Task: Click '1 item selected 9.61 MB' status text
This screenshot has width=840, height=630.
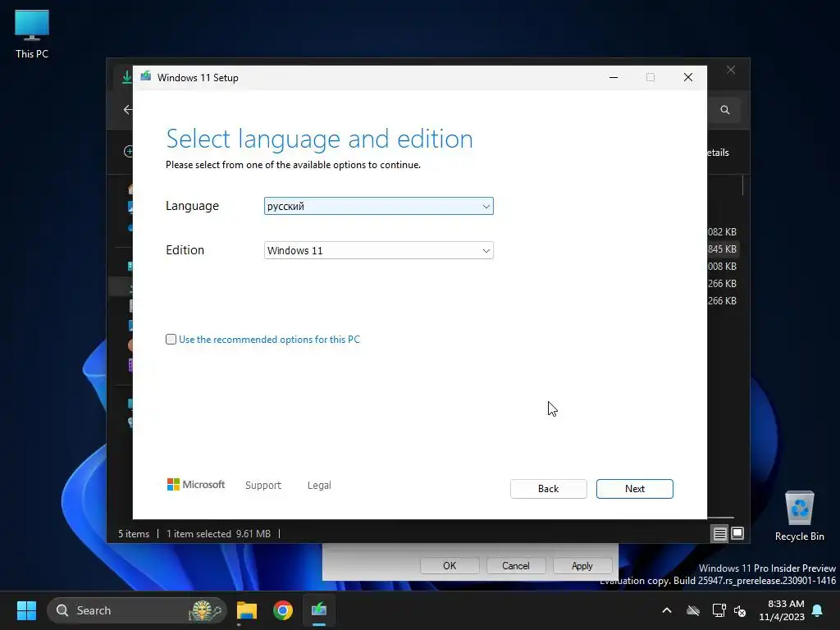Action: point(218,533)
